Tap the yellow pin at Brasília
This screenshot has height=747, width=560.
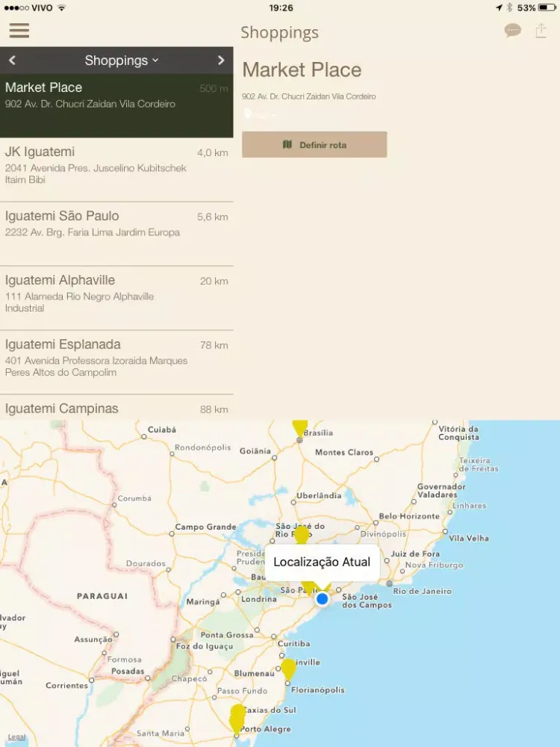pos(299,428)
